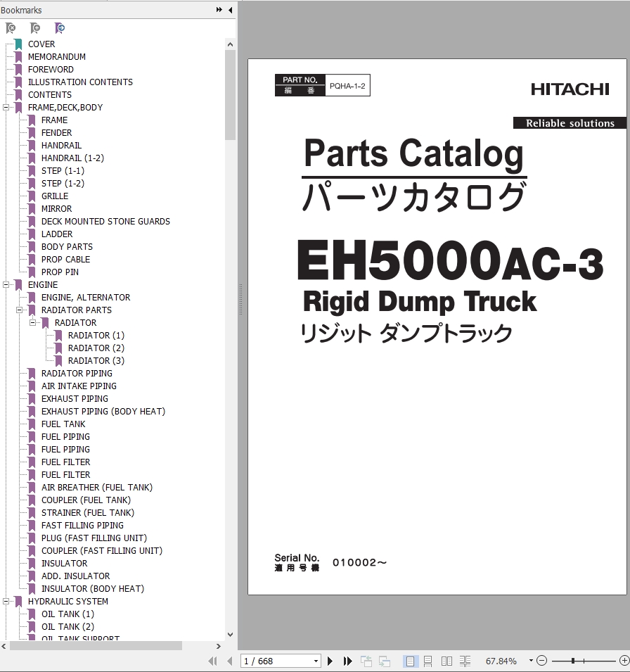Click the bookmarks vertical scrollbar thumb
The width and height of the screenshot is (630, 672).
click(231, 95)
